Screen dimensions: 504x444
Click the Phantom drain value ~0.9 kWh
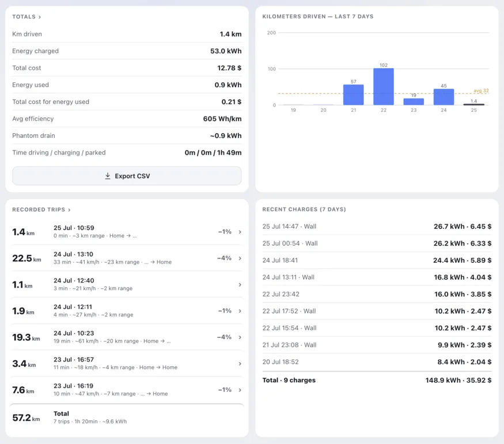(226, 136)
